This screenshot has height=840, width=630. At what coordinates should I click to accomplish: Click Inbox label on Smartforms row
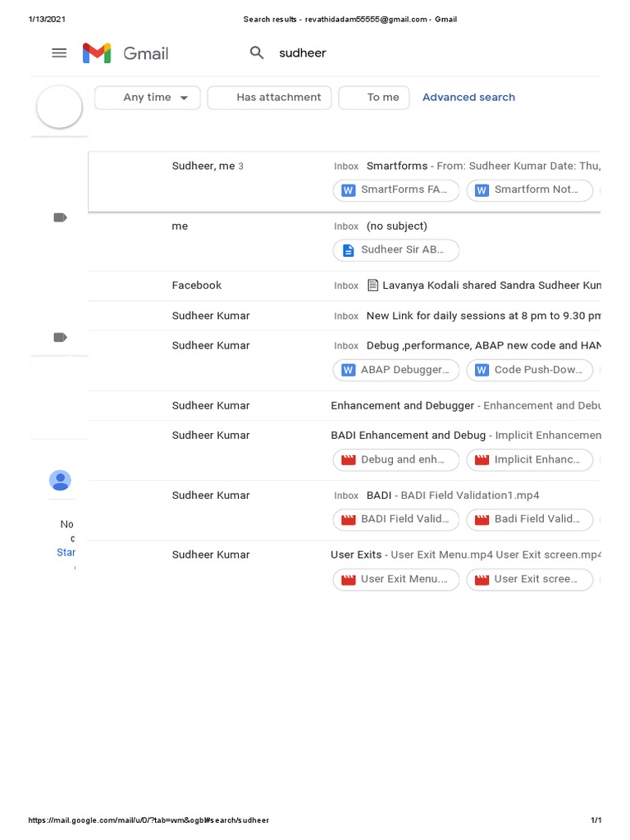click(346, 167)
